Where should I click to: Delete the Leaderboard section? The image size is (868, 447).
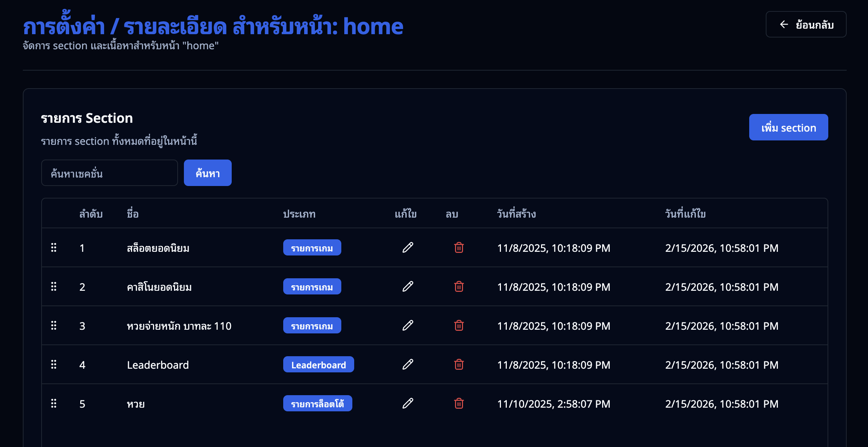pos(459,365)
